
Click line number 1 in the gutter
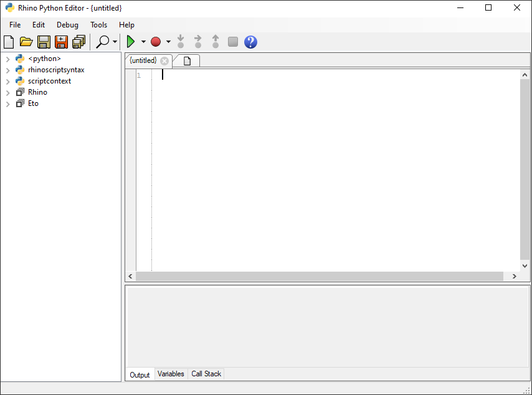click(139, 75)
